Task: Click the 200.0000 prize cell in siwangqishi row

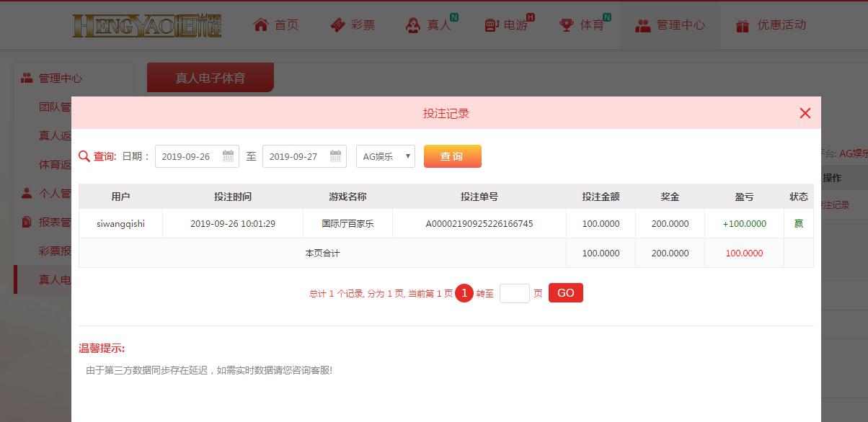Action: click(x=670, y=223)
